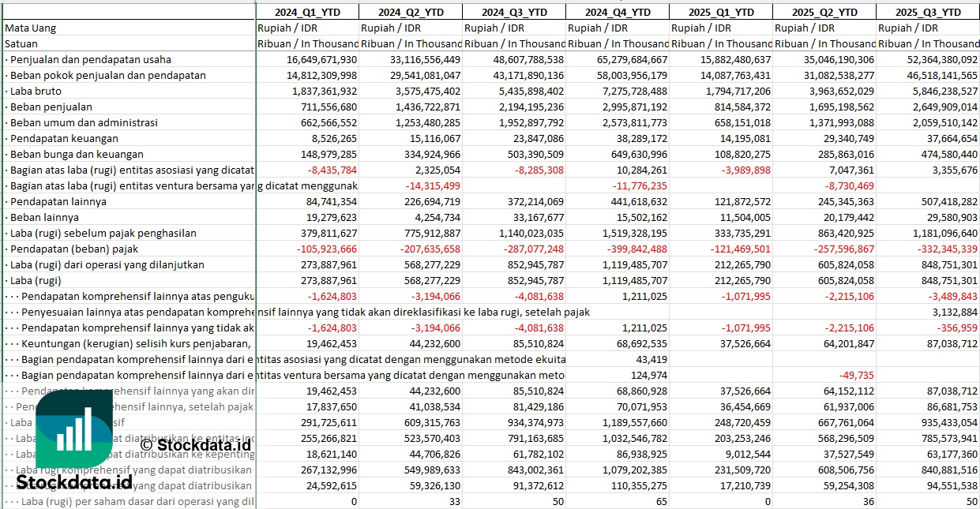Select Laba bruto value 7,275,728,488
Viewport: 980px width, 509px height.
pyautogui.click(x=635, y=91)
